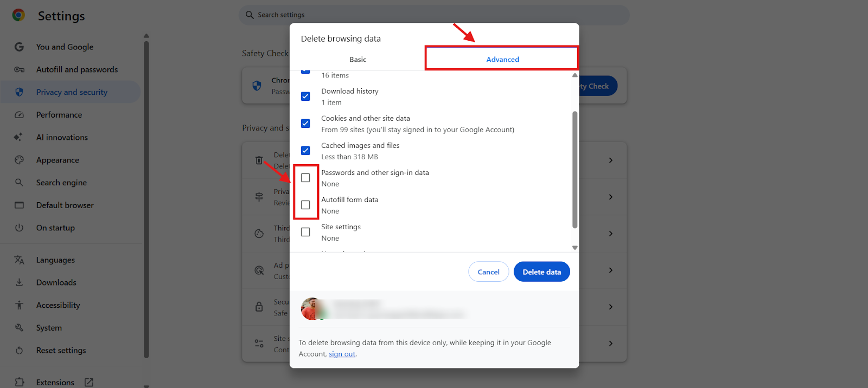Screen dimensions: 868x388
Task: Click the 'Settings' page title
Action: click(x=61, y=16)
